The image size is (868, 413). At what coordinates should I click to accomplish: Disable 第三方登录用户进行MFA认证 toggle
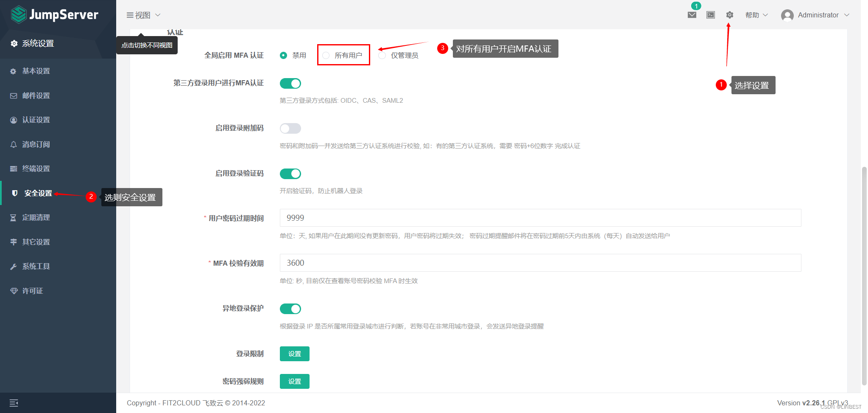(x=290, y=83)
